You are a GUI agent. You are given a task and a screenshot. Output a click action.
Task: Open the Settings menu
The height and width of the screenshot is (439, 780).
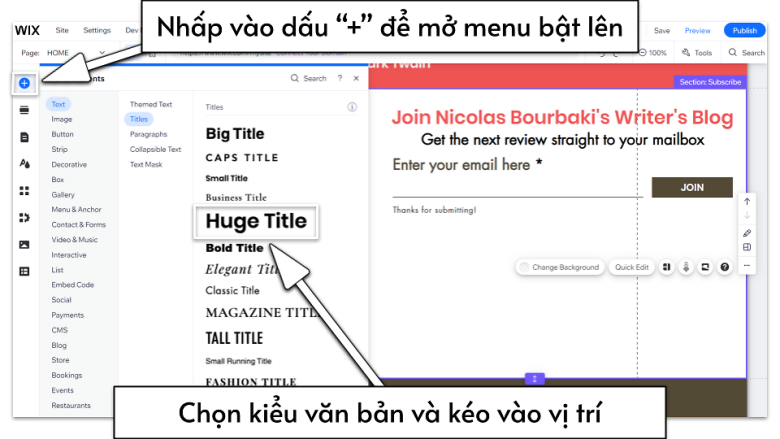pyautogui.click(x=97, y=31)
